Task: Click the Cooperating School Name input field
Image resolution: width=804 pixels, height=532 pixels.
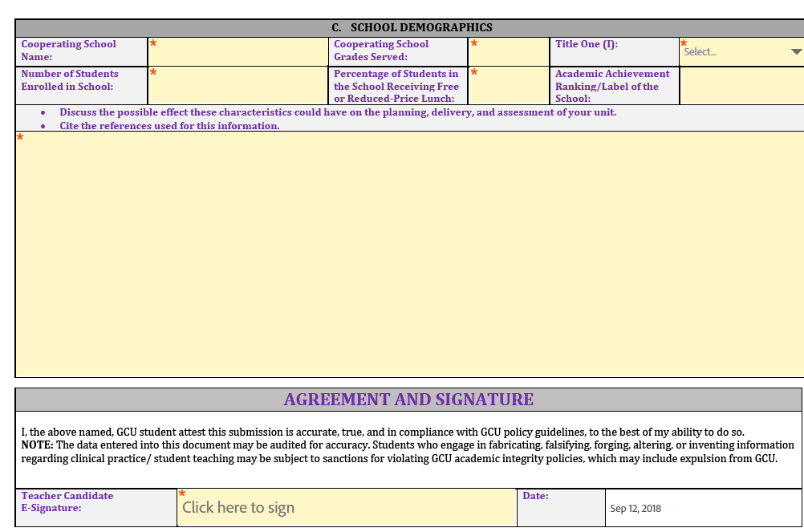Action: tap(238, 52)
